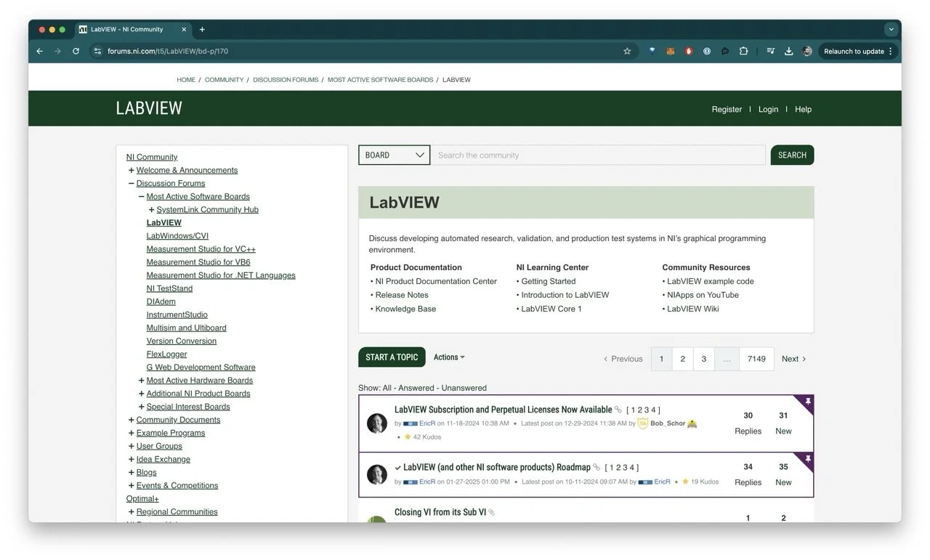The image size is (930, 560).
Task: Open the dark chat-bubble extension icon
Action: coord(725,52)
